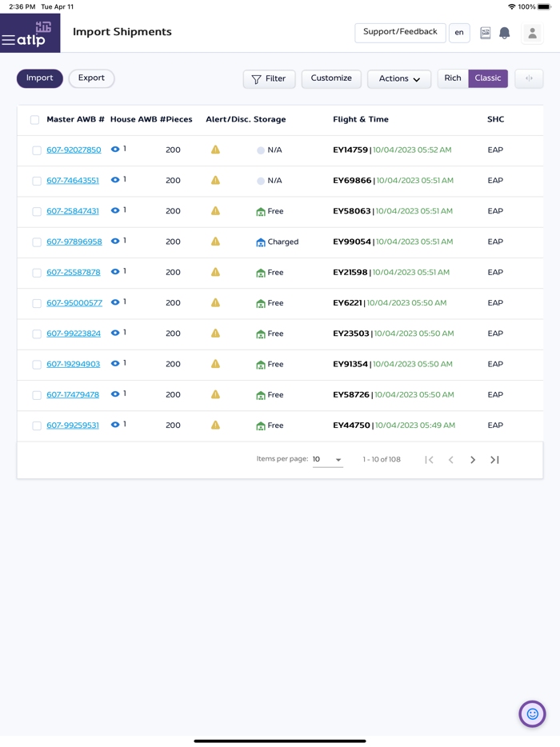Click Free storage icon for 607-25847431
The width and height of the screenshot is (560, 747).
(261, 212)
